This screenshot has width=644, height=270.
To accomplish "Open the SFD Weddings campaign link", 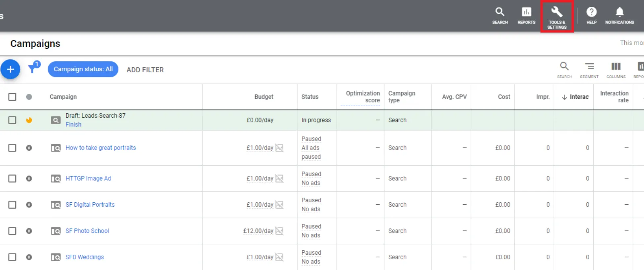I will (85, 257).
